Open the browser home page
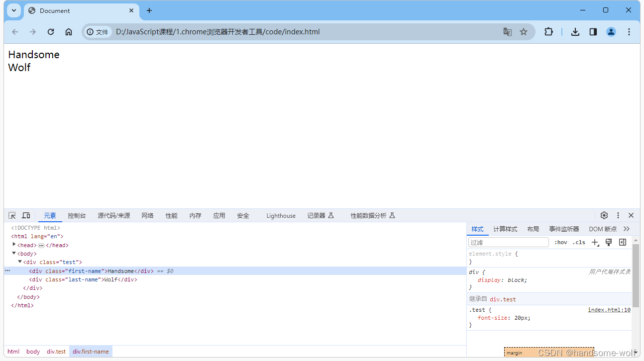 (x=69, y=32)
